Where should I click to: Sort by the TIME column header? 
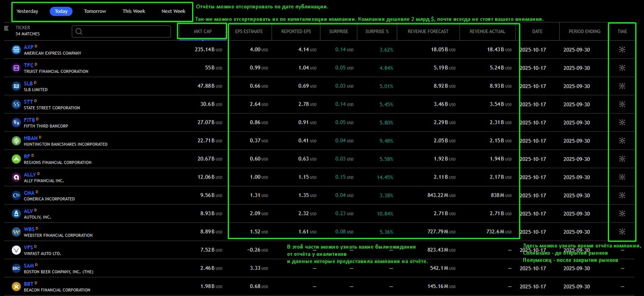622,31
